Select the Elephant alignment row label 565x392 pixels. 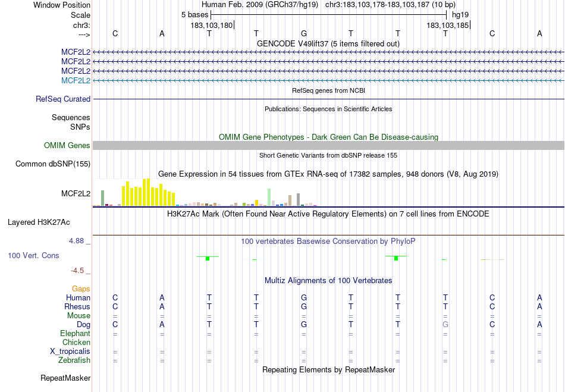coord(75,333)
